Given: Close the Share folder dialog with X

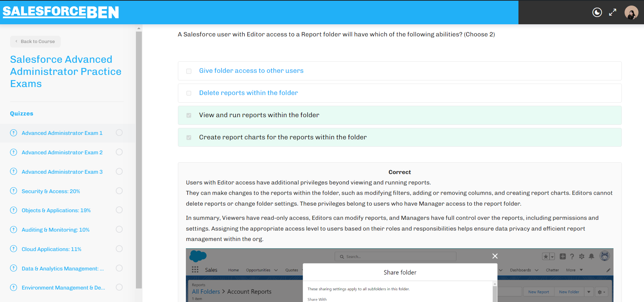Looking at the screenshot, I should (x=495, y=256).
